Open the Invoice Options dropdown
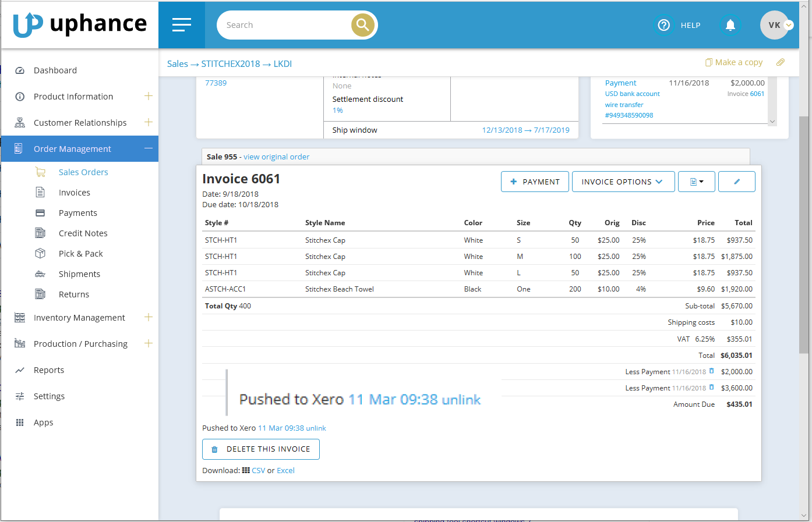The width and height of the screenshot is (812, 522). [623, 182]
